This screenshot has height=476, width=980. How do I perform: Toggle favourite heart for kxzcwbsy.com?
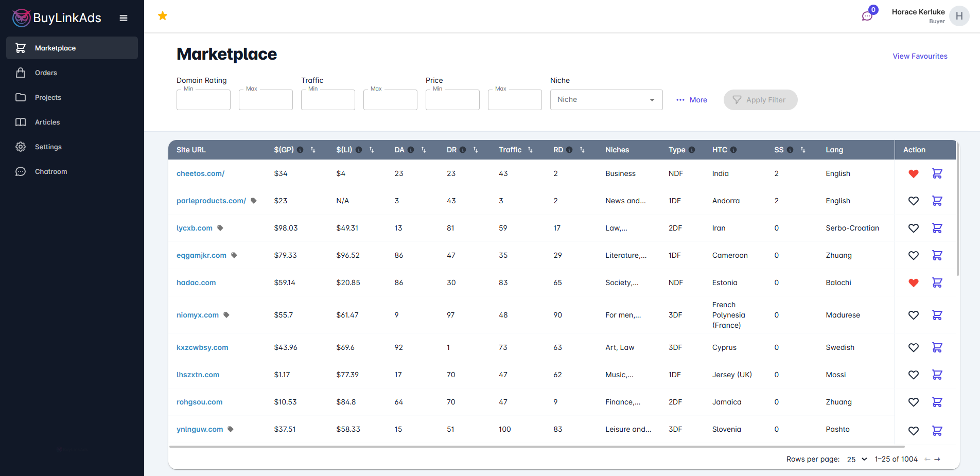tap(913, 348)
